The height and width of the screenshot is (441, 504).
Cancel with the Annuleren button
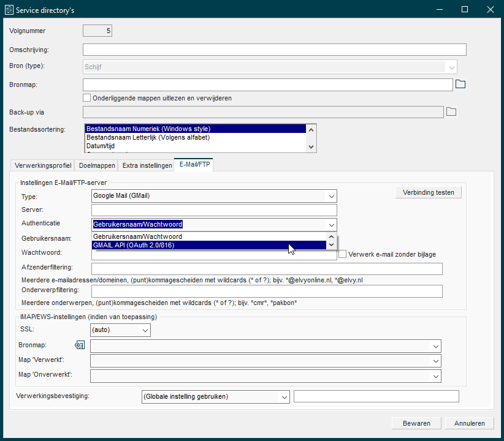click(x=469, y=423)
